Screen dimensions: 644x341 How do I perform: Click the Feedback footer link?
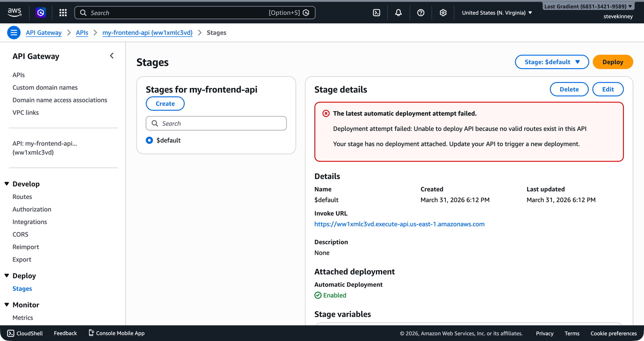tap(65, 333)
